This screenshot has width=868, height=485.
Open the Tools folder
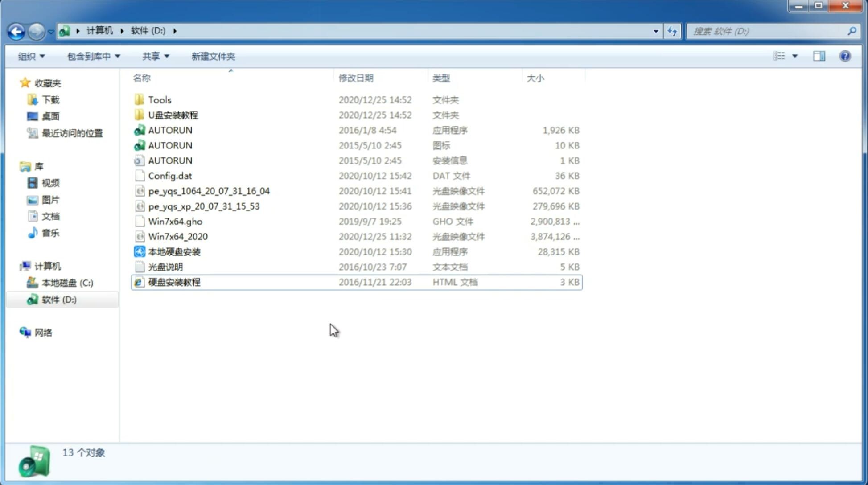tap(159, 99)
